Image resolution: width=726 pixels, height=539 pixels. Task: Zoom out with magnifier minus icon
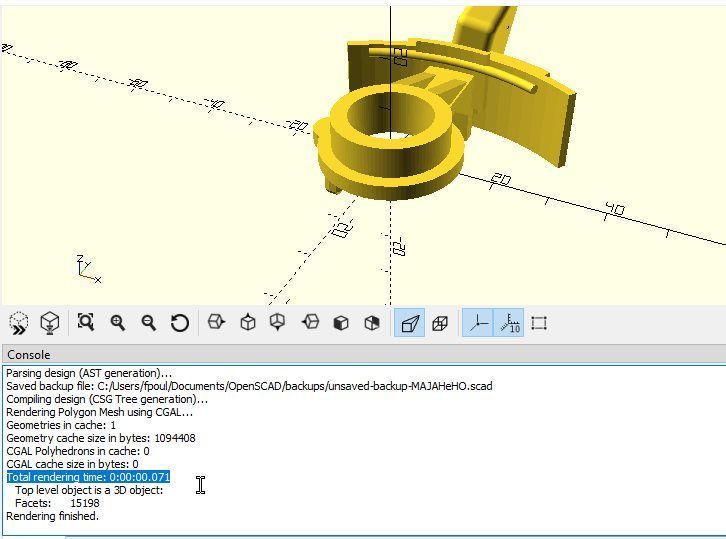coord(149,323)
